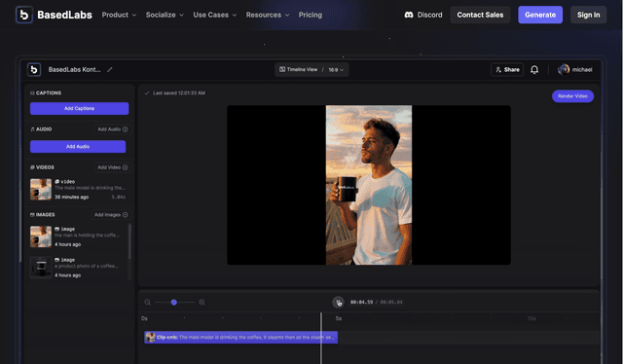Click the Contact Sales button
623x364 pixels.
(480, 15)
